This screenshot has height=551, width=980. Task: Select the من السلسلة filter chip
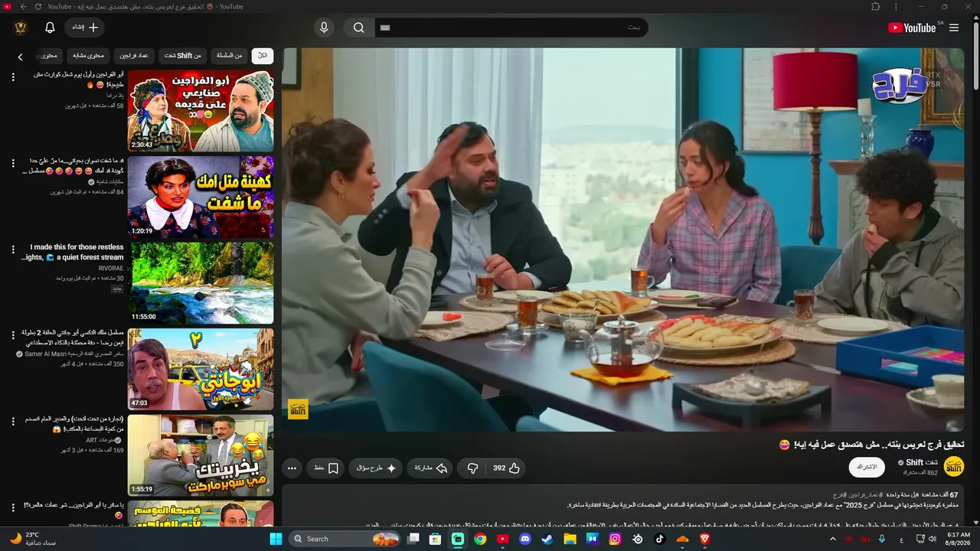[229, 56]
